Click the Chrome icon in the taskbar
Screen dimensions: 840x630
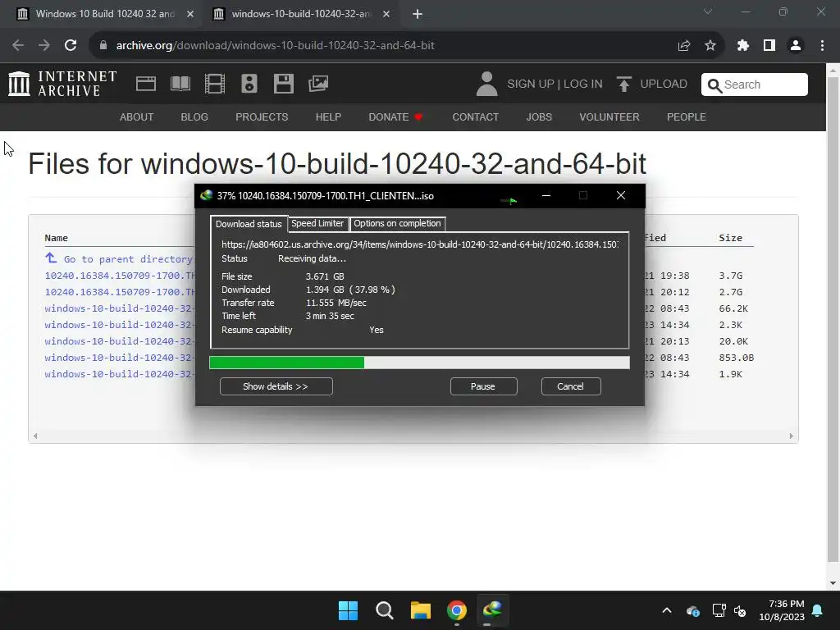456,610
